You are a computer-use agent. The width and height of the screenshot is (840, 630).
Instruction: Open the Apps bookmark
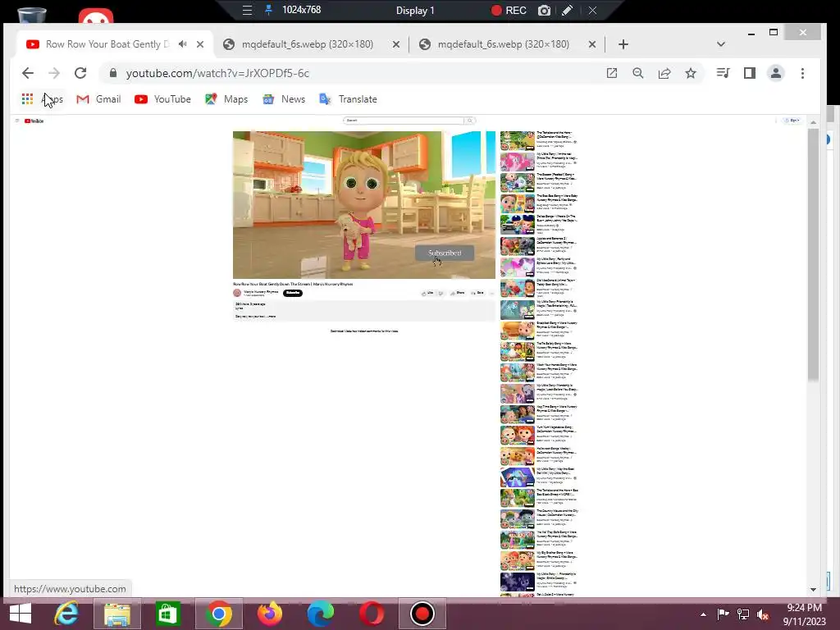point(42,99)
